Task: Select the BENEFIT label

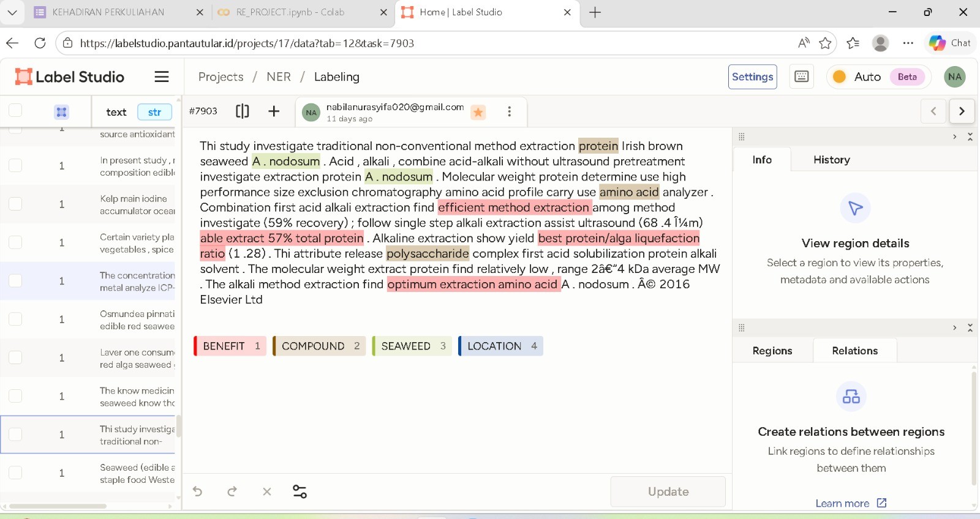Action: coord(230,346)
